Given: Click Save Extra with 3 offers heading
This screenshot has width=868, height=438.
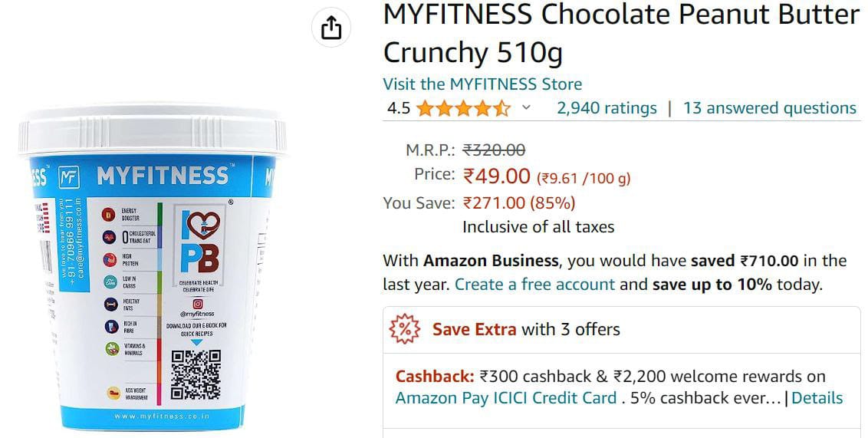Looking at the screenshot, I should (526, 329).
